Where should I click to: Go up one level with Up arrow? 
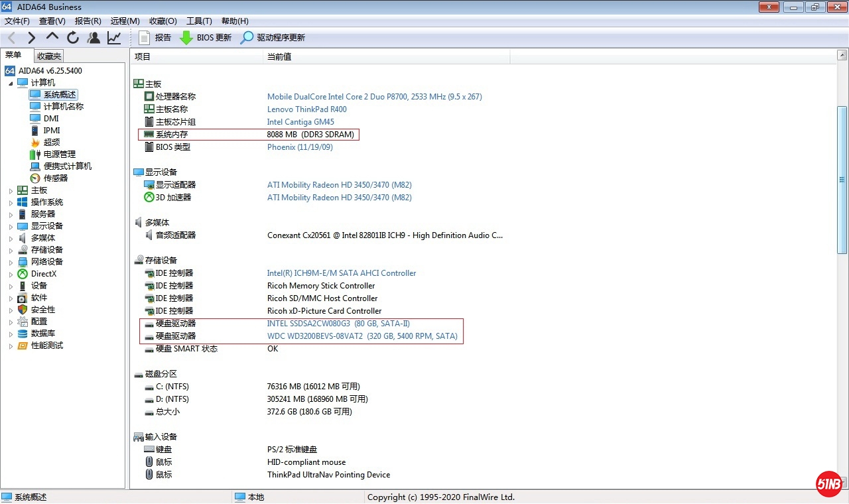click(52, 38)
